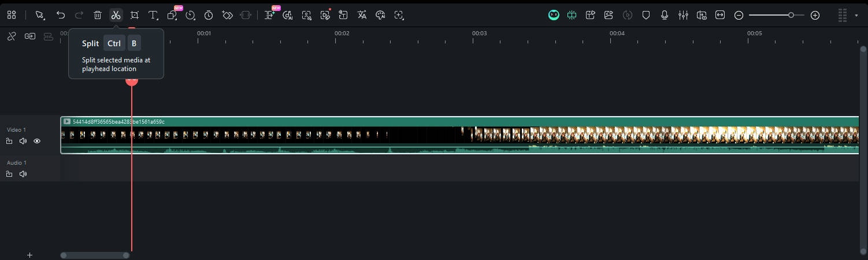The width and height of the screenshot is (868, 260).
Task: Open the Audio 1 track folder icon
Action: (x=9, y=174)
